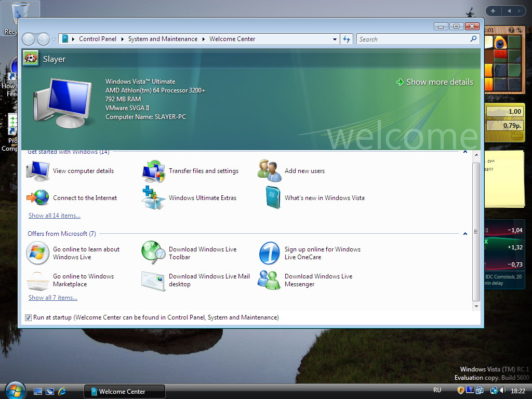The image size is (532, 399).
Task: Click sidebar previous gadgets page arrow
Action: (509, 11)
